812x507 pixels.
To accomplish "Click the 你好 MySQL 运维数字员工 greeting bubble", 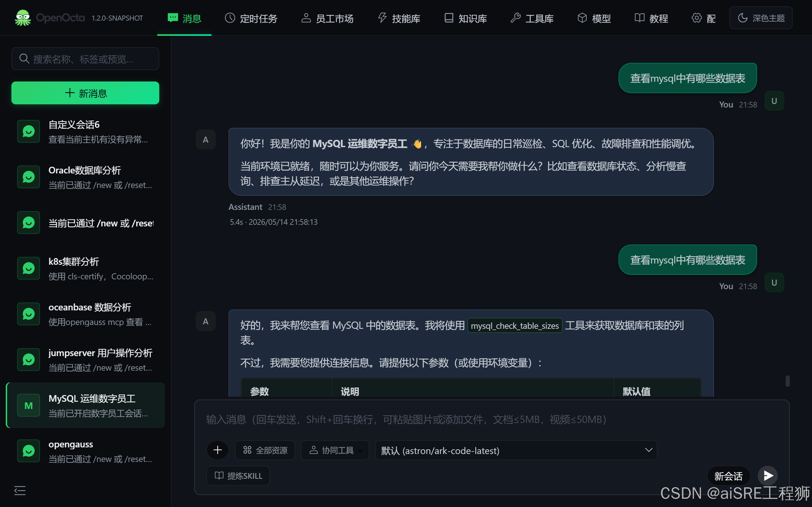I will 471,162.
